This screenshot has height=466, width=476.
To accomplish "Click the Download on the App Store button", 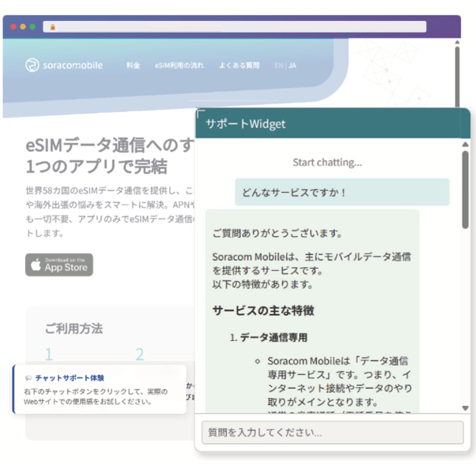I will tap(59, 265).
